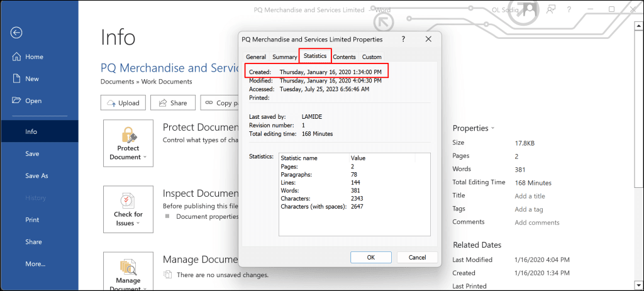The height and width of the screenshot is (291, 644).
Task: Select Info in the sidebar
Action: 39,132
